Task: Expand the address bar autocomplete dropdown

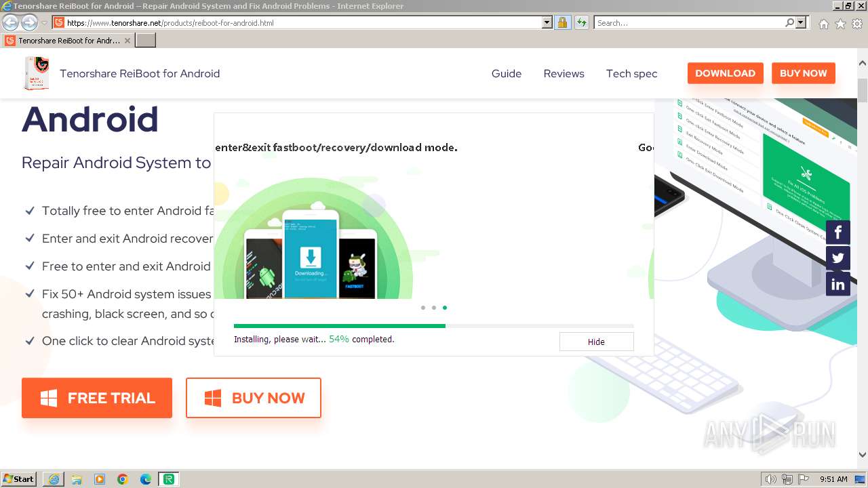Action: click(547, 22)
